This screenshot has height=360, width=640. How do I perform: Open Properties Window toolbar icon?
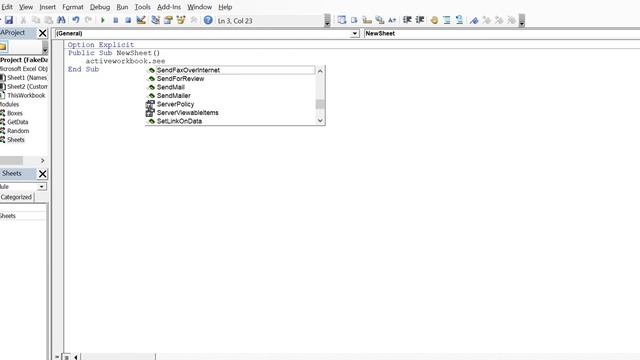pos(168,20)
